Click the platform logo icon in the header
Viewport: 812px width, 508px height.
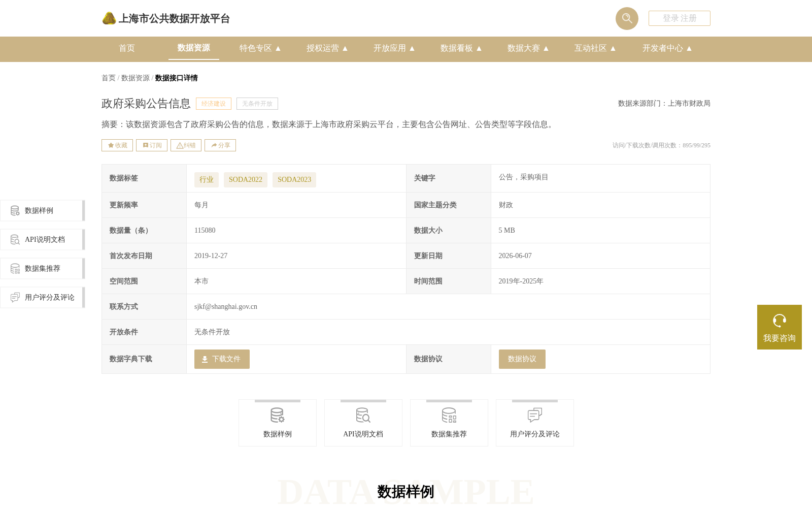click(109, 18)
